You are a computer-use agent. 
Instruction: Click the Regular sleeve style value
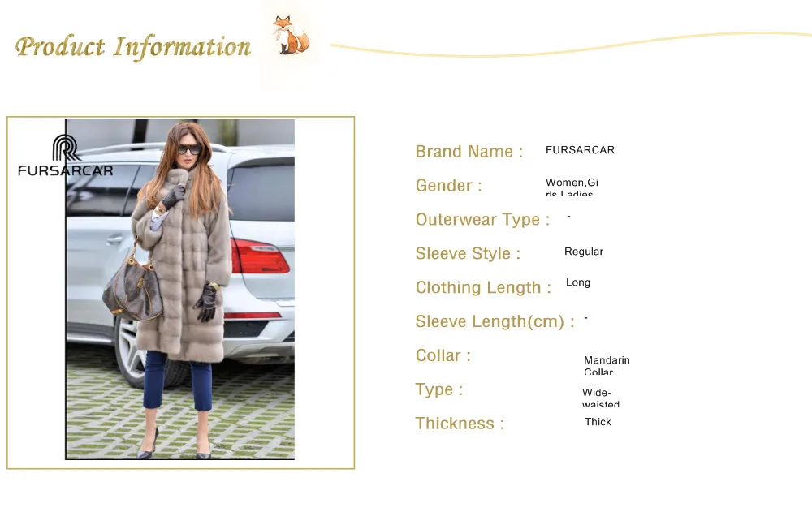[x=584, y=252]
